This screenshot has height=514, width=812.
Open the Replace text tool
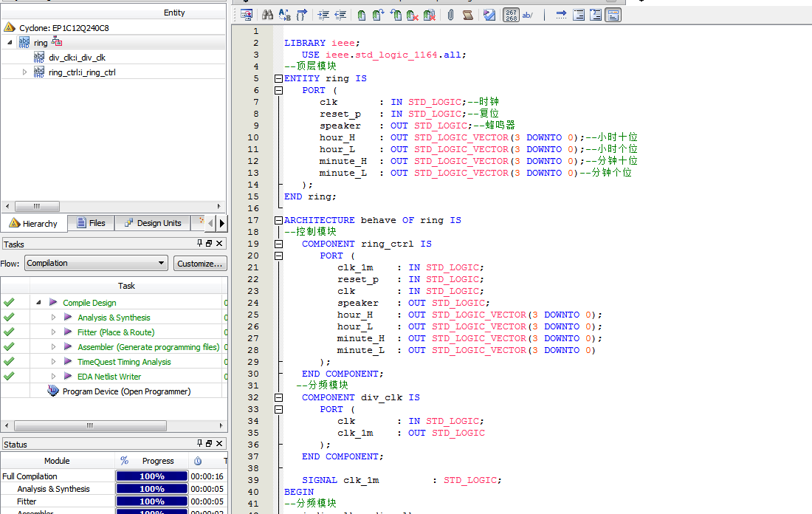pos(284,15)
